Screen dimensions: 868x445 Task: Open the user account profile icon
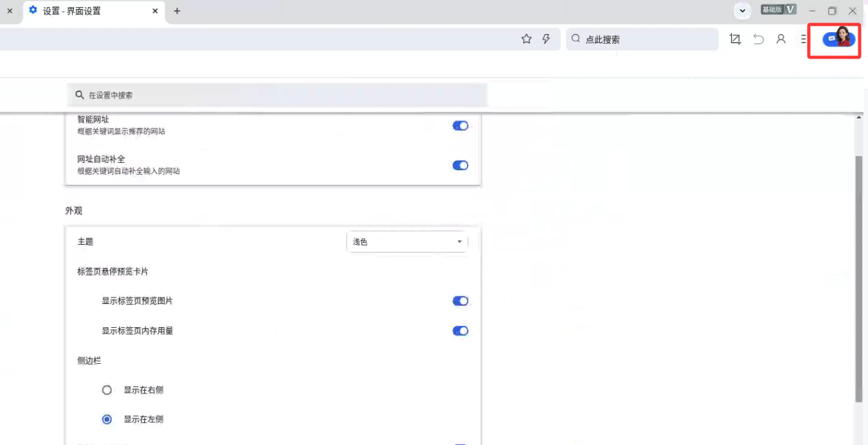coord(781,39)
